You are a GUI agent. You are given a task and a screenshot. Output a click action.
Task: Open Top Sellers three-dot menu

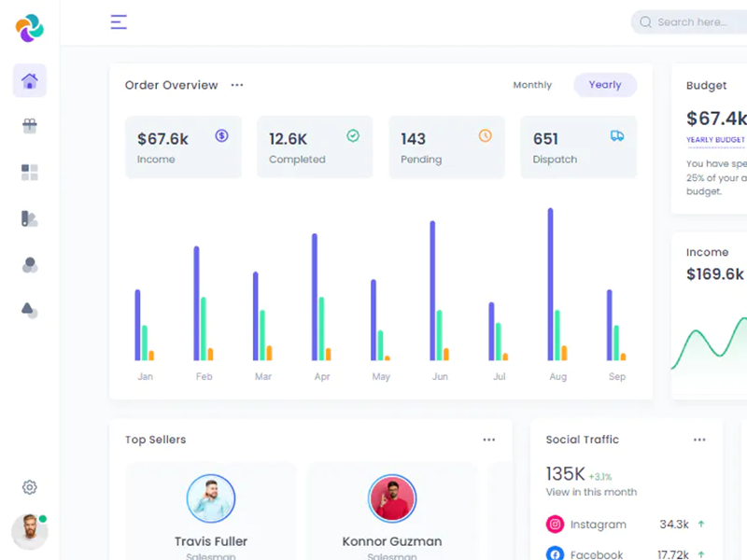(x=488, y=440)
